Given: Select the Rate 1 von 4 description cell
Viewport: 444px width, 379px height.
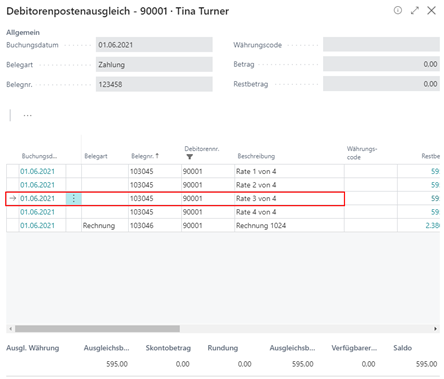Looking at the screenshot, I should [289, 171].
